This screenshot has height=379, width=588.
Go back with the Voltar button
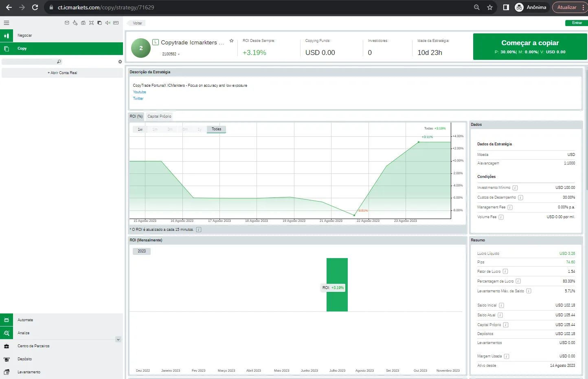pos(137,23)
